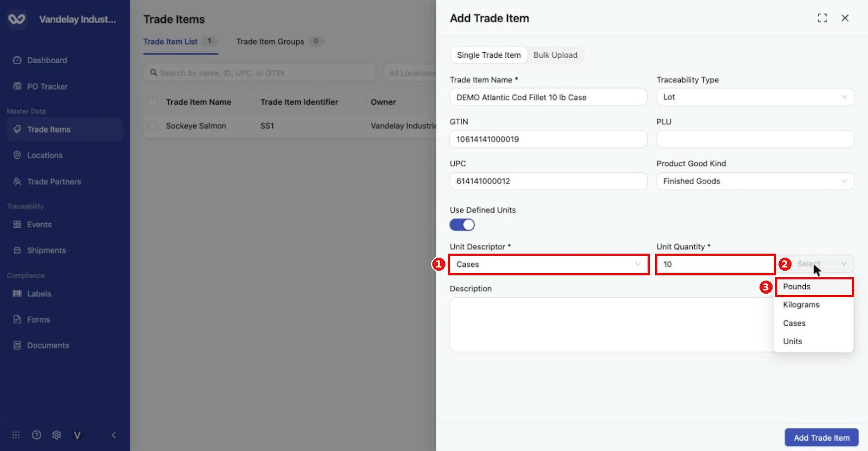Open the apps grid icon
The width and height of the screenshot is (868, 451).
point(16,435)
